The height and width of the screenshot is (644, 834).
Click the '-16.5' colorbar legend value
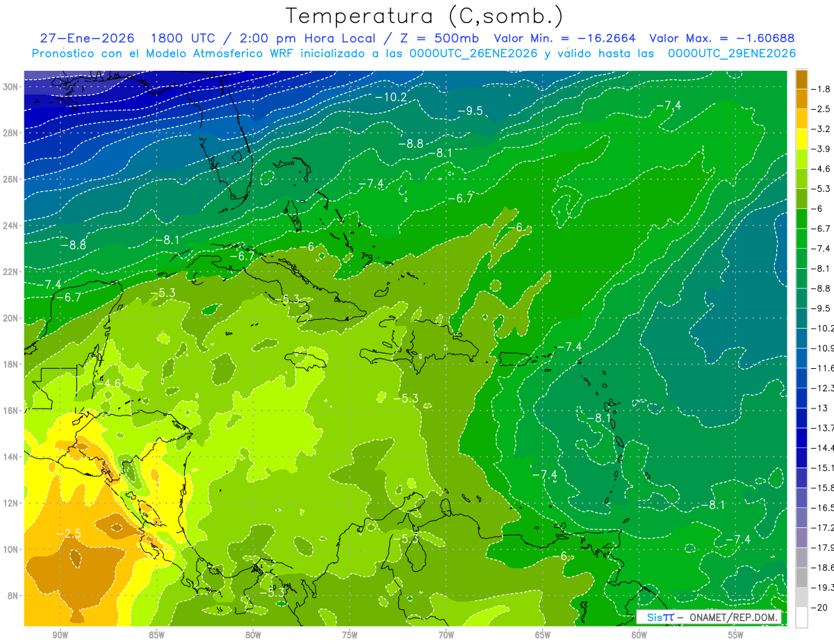click(823, 508)
